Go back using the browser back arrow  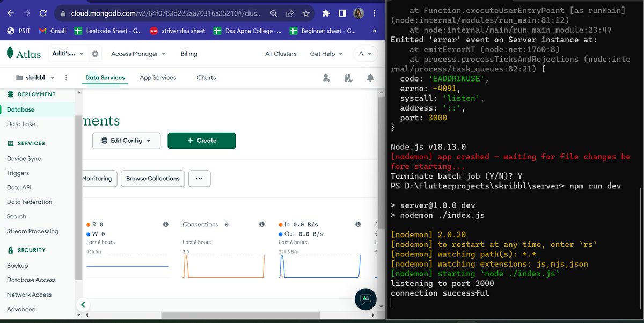tap(11, 13)
